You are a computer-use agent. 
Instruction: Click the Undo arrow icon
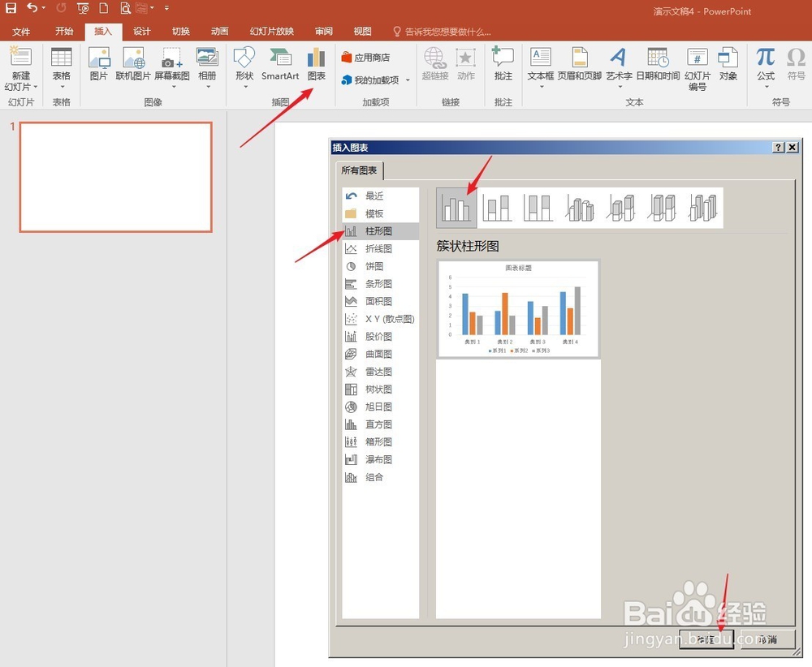click(32, 8)
